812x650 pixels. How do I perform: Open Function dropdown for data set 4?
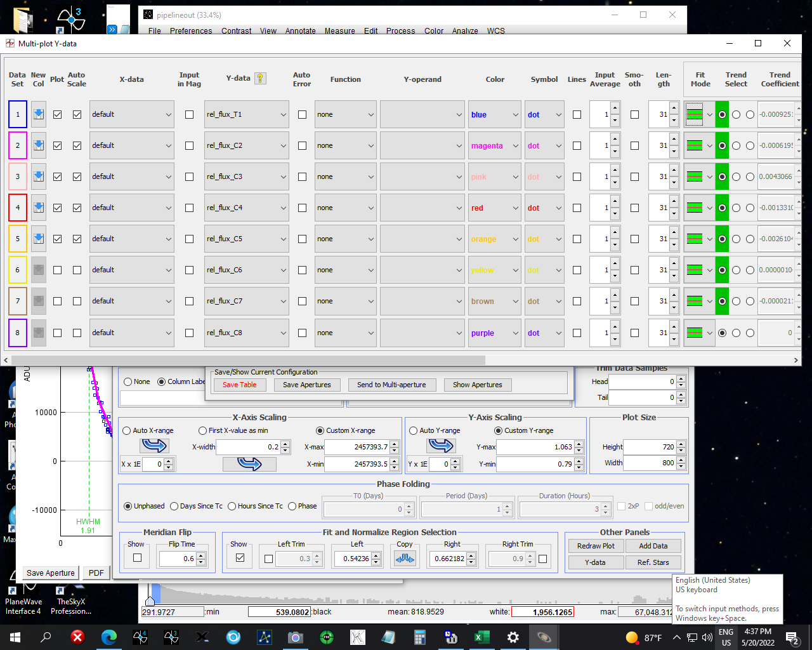point(345,208)
